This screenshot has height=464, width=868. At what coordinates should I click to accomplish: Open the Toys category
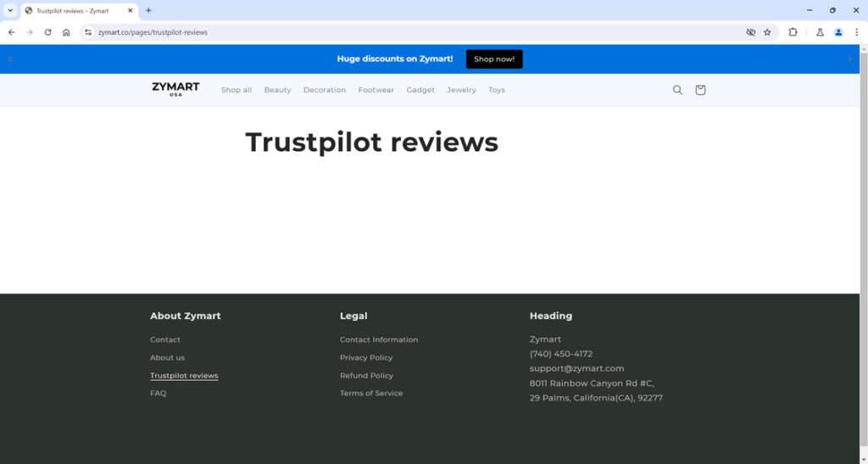coord(497,90)
